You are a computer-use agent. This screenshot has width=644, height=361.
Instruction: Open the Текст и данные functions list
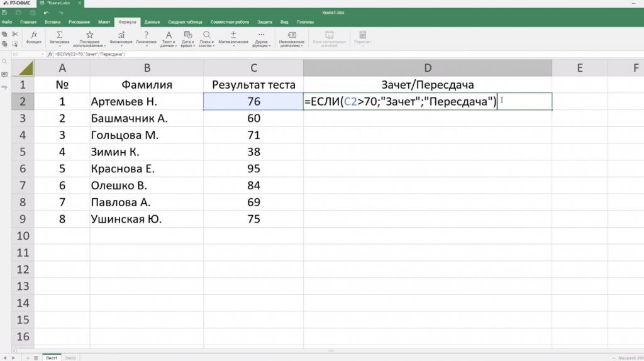(x=169, y=38)
